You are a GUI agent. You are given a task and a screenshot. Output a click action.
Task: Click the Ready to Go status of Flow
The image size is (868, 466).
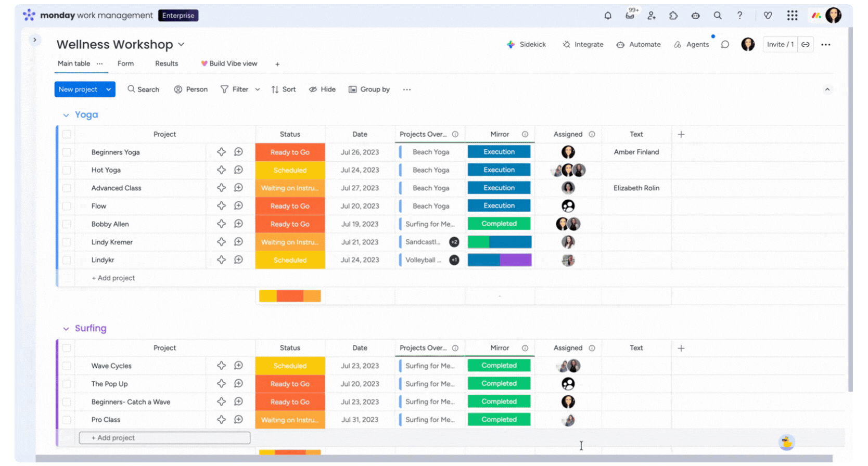290,206
